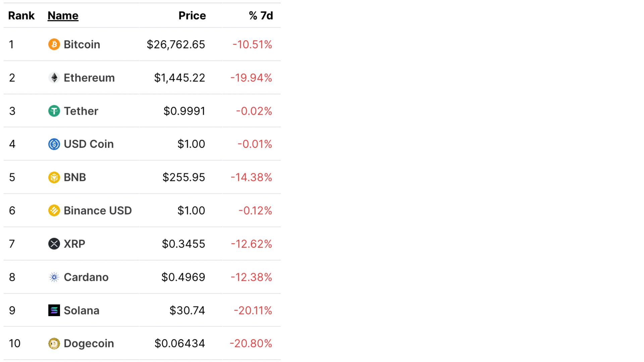Click the Cardano dotted icon
644x362 pixels.
pyautogui.click(x=54, y=277)
